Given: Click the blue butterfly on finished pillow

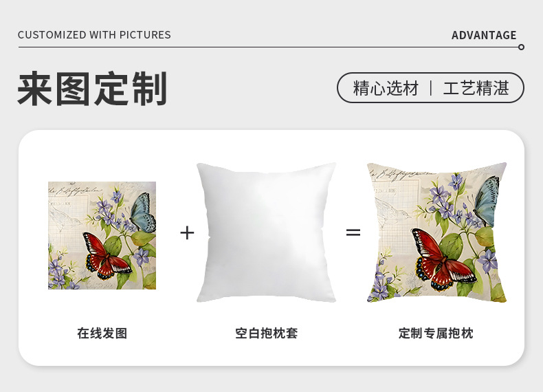Looking at the screenshot, I should [x=487, y=201].
